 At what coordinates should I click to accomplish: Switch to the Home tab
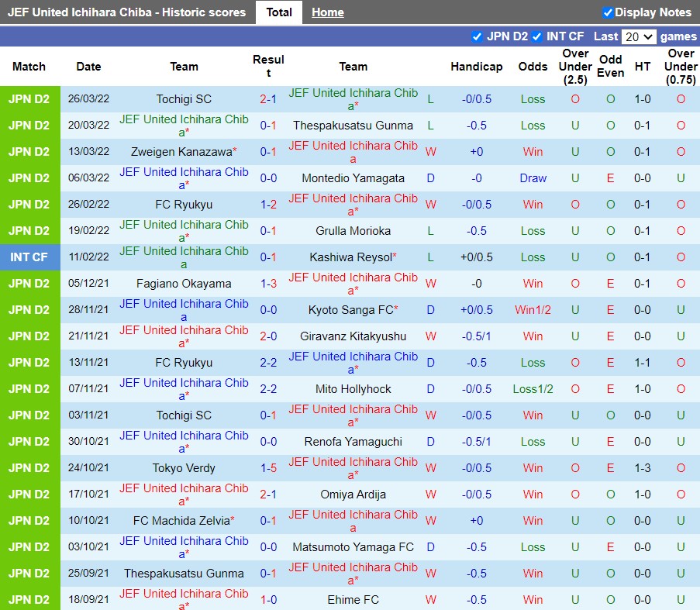click(x=328, y=12)
